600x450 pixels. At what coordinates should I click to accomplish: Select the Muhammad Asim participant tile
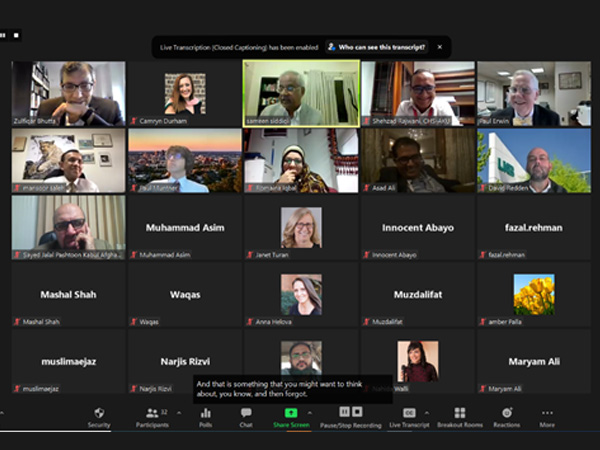(x=185, y=228)
